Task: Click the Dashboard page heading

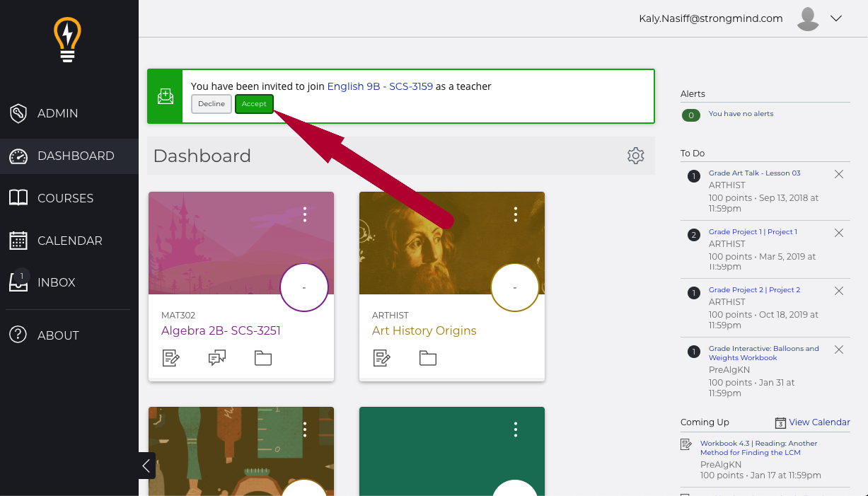Action: 202,156
